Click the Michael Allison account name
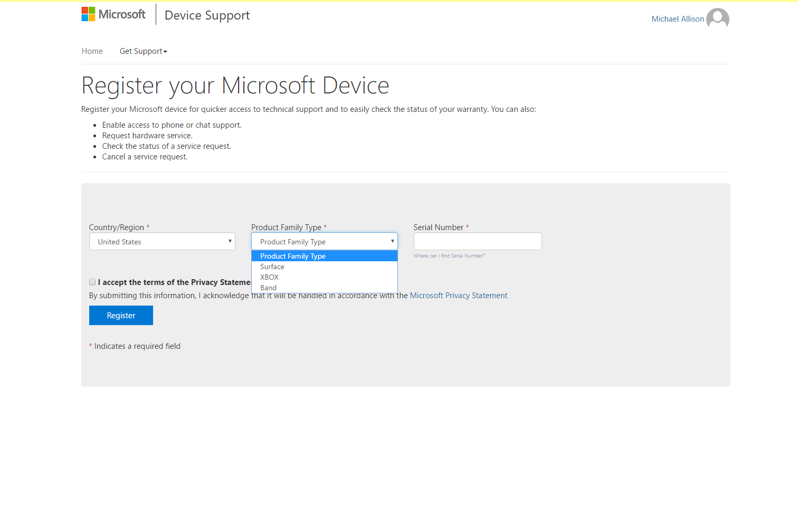This screenshot has width=798, height=532. (678, 19)
